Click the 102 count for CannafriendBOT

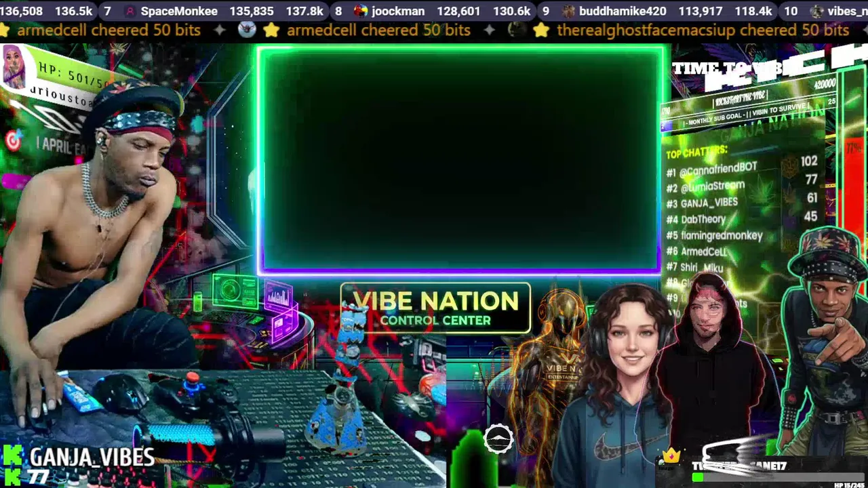(x=808, y=161)
